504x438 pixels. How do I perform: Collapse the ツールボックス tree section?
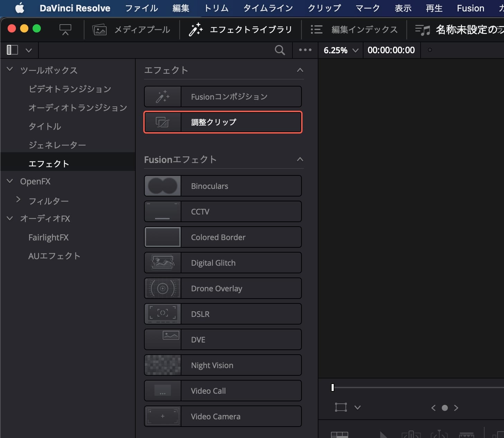pos(10,69)
